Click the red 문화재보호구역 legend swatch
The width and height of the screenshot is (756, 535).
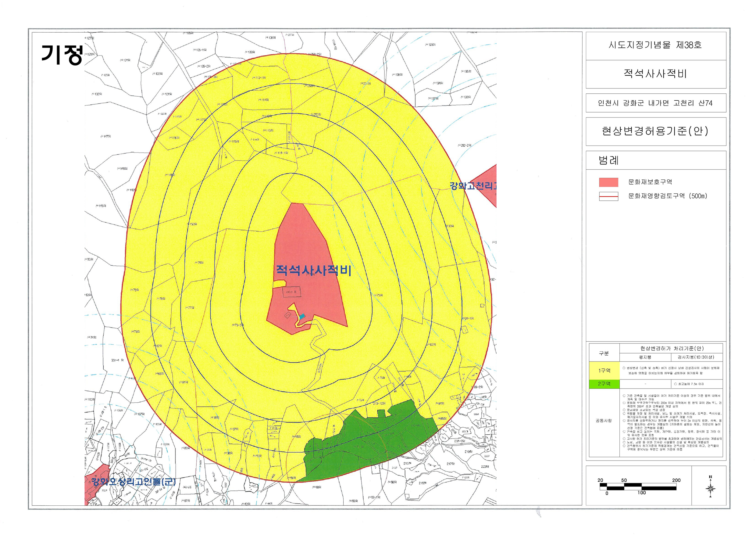click(608, 182)
